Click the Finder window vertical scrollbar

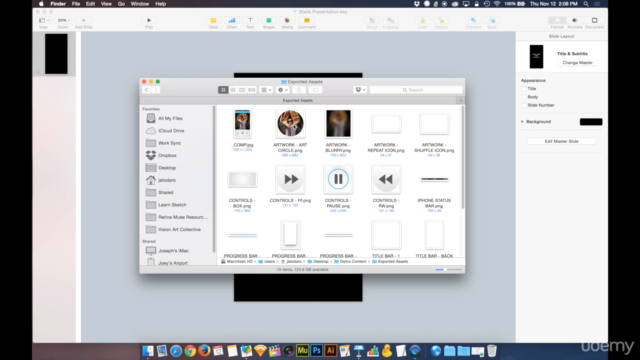[462, 158]
